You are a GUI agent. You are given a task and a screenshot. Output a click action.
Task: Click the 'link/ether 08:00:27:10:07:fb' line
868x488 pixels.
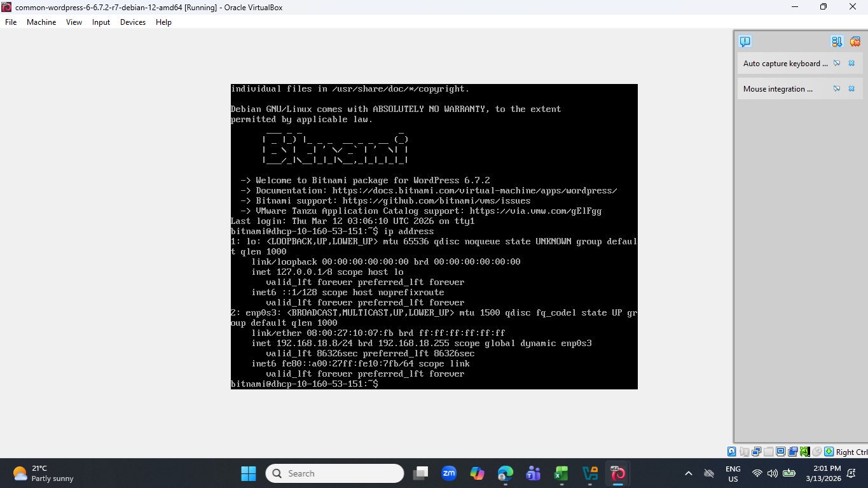[378, 333]
